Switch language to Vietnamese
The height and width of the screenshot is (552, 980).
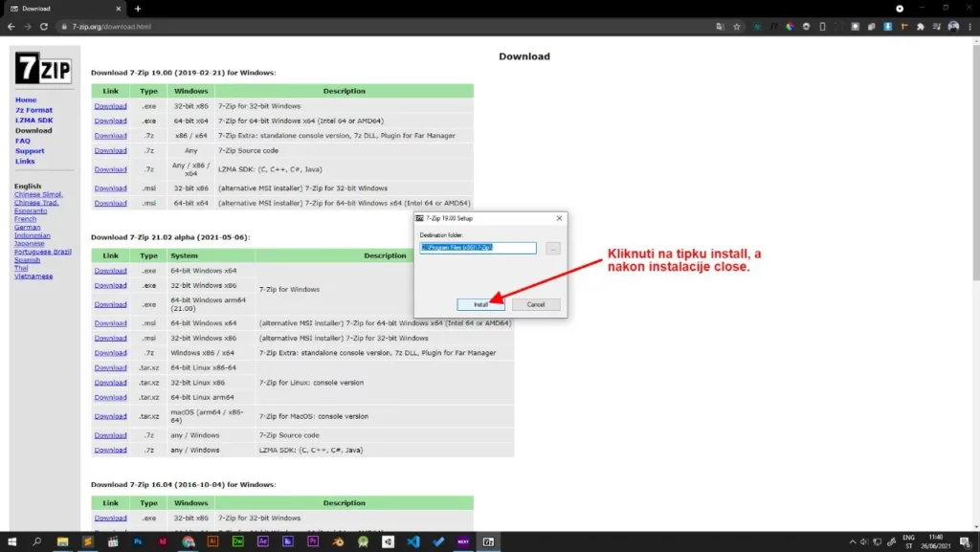(x=33, y=276)
